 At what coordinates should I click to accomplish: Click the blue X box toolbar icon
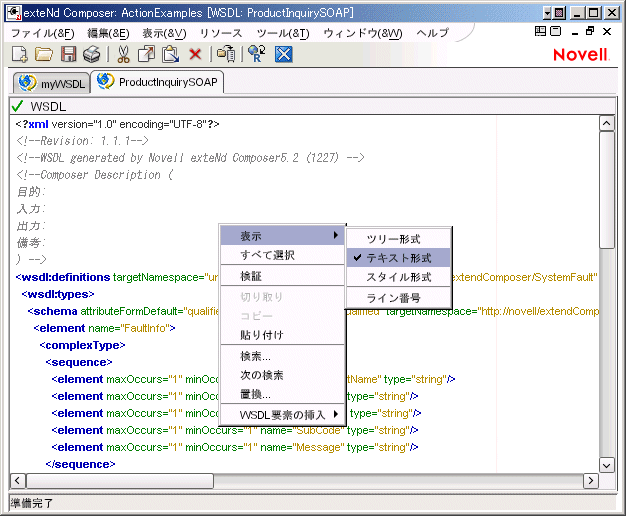pyautogui.click(x=283, y=54)
